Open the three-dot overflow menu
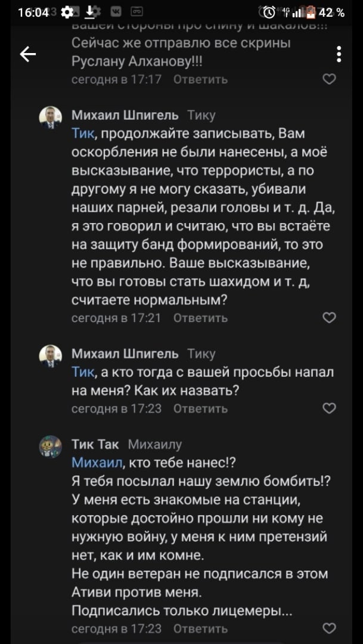The width and height of the screenshot is (363, 644). coord(339,54)
